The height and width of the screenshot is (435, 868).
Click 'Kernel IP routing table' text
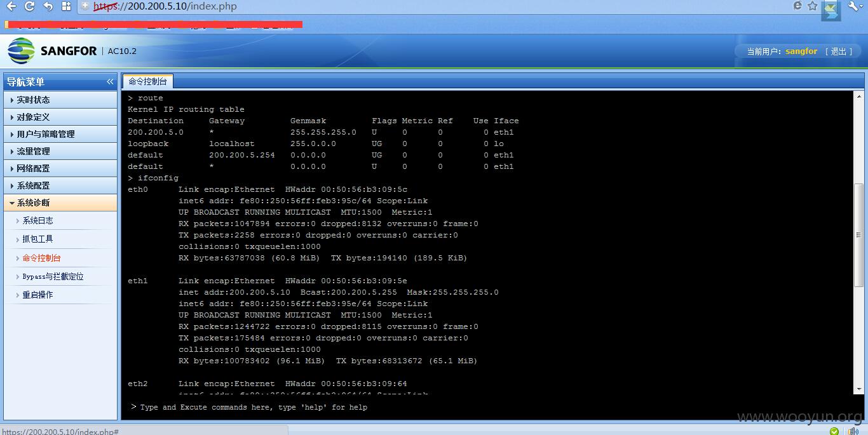click(186, 109)
